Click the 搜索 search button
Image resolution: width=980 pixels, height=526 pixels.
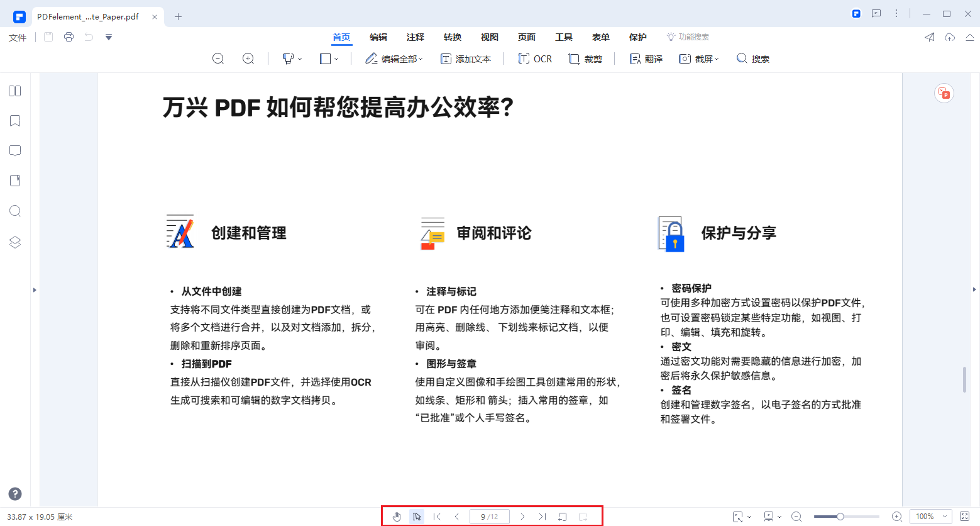click(x=752, y=58)
